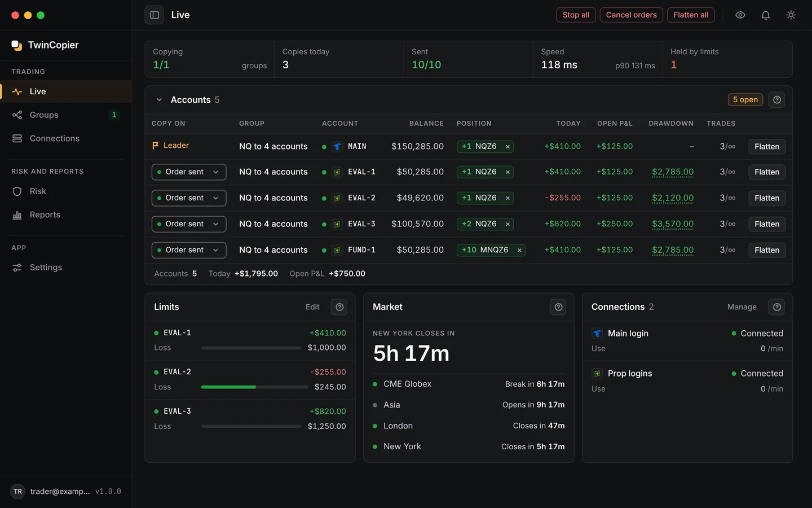Image resolution: width=812 pixels, height=508 pixels.
Task: Open Groups in sidebar
Action: [x=65, y=115]
